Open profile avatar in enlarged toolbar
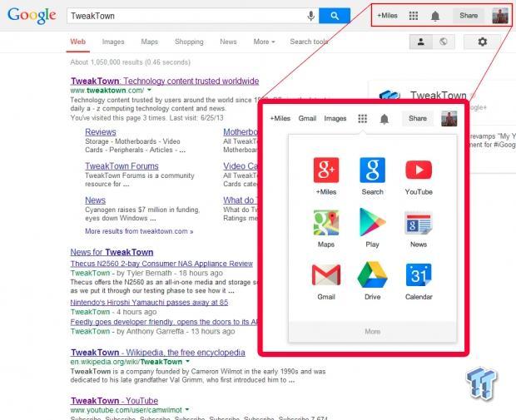This screenshot has width=516, height=420. 449,119
